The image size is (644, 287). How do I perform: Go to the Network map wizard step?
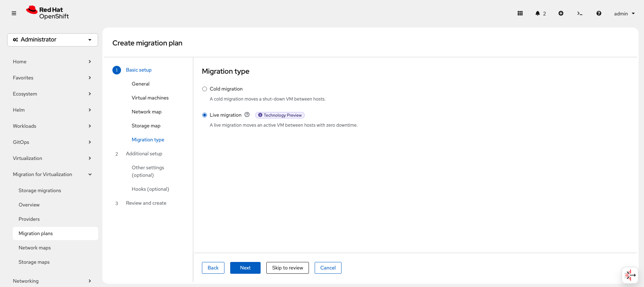146,112
